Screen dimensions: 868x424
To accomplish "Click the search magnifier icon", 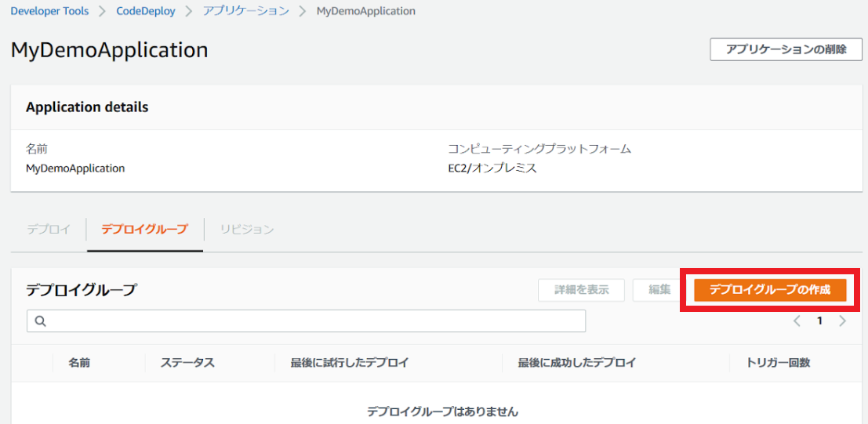I will 40,321.
